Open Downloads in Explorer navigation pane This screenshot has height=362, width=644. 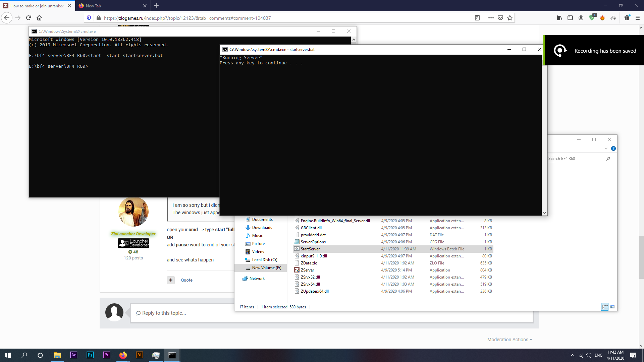pos(262,228)
